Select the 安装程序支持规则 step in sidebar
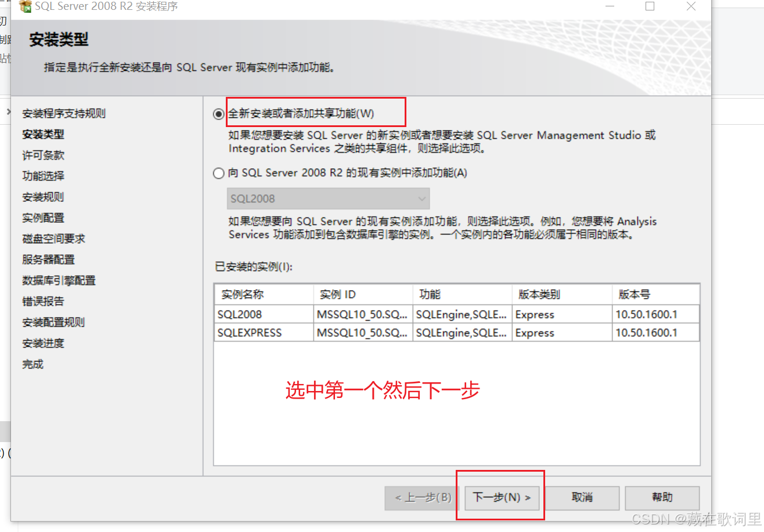The height and width of the screenshot is (532, 764). pos(64,113)
